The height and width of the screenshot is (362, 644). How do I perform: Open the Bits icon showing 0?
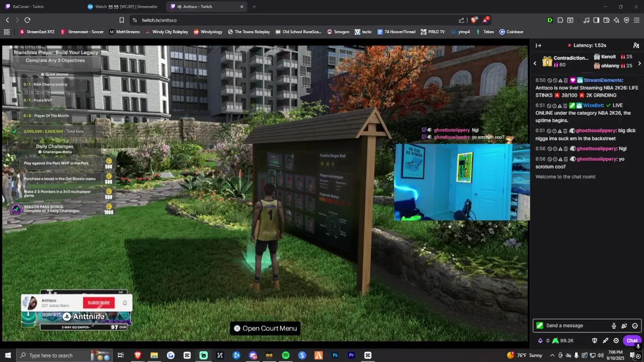pos(544,341)
